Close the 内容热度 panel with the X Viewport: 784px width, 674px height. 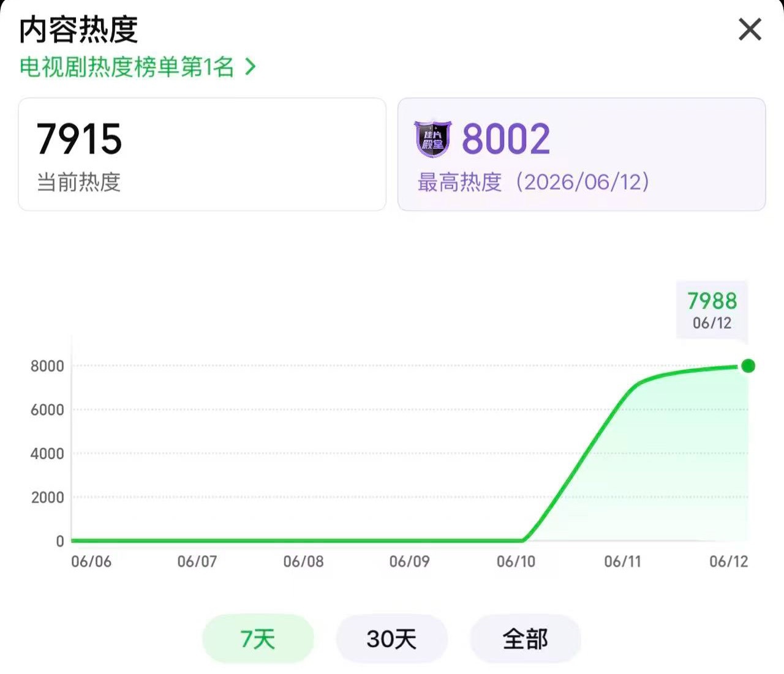(750, 29)
